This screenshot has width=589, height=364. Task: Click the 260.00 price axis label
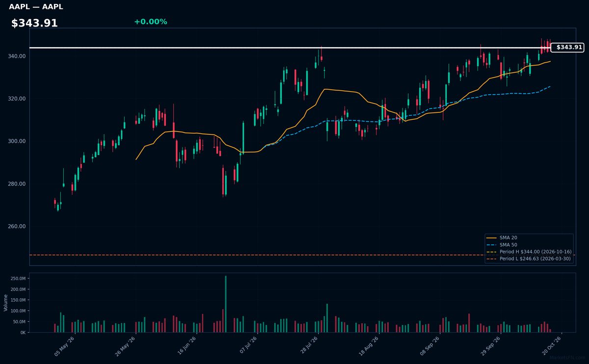(x=17, y=227)
